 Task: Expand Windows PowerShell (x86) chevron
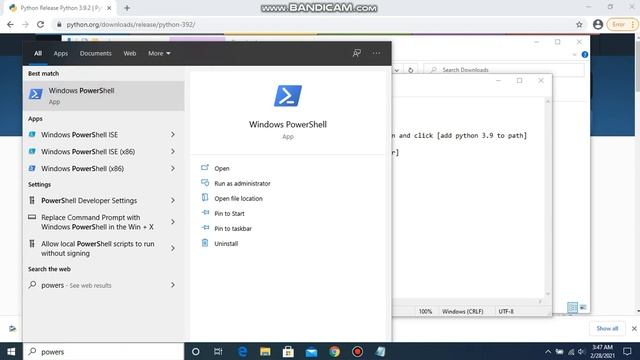[173, 168]
